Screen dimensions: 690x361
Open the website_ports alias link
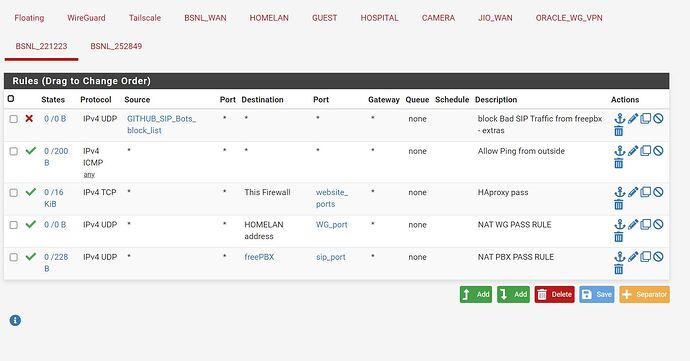tap(332, 198)
